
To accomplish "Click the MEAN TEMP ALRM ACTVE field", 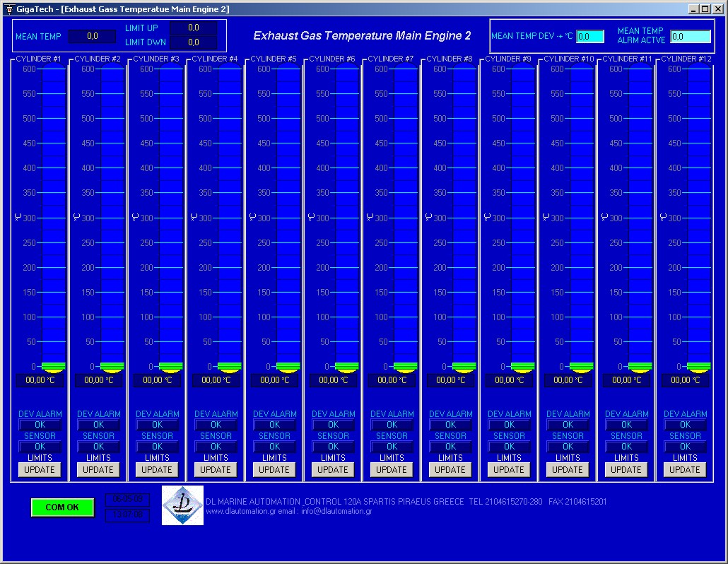I will (x=690, y=37).
